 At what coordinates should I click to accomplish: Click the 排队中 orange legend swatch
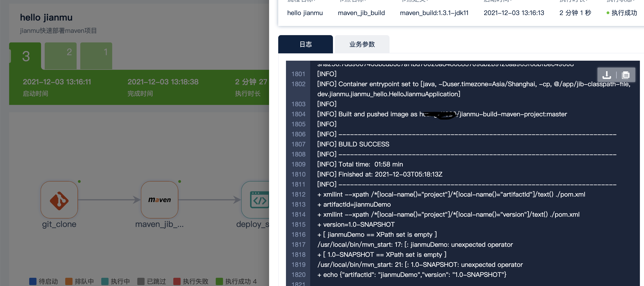[x=69, y=281]
